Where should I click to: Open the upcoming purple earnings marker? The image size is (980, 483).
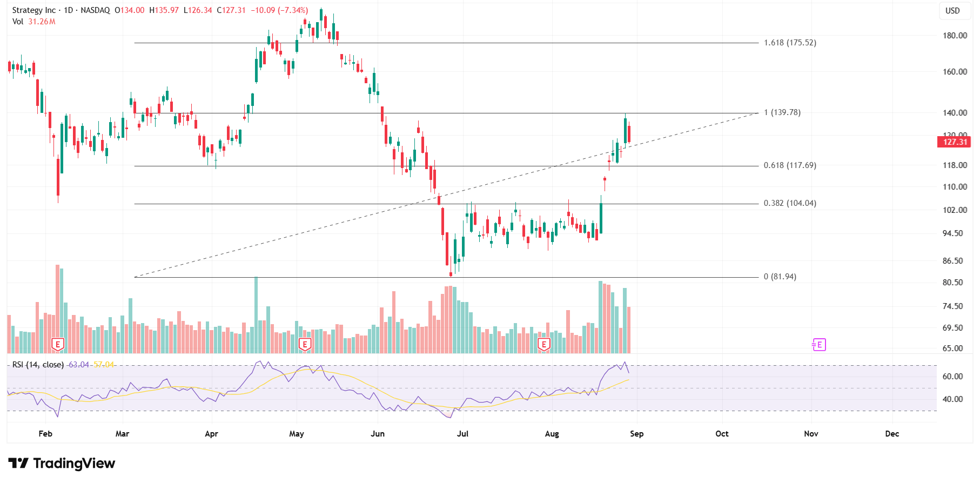pos(819,345)
